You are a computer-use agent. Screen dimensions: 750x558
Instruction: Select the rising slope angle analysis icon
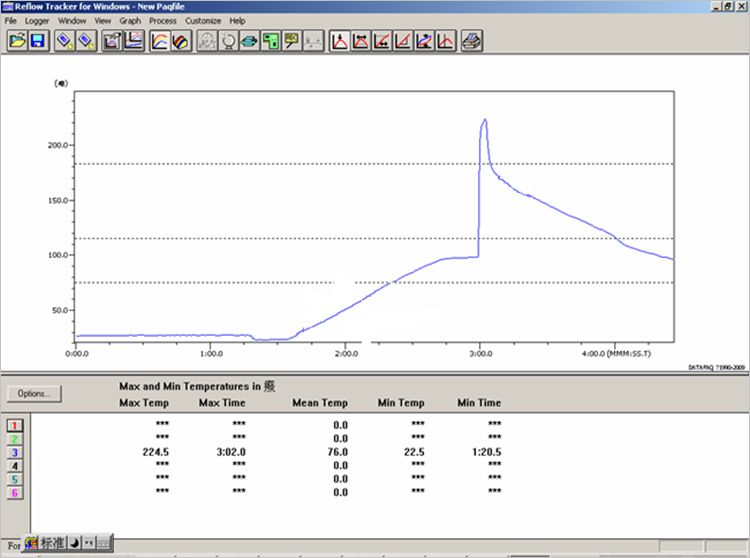point(403,41)
